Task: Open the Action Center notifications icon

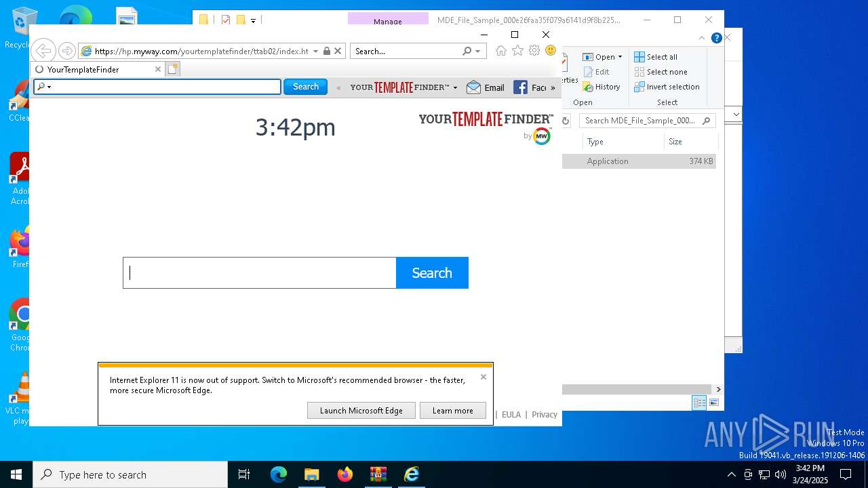Action: (846, 474)
